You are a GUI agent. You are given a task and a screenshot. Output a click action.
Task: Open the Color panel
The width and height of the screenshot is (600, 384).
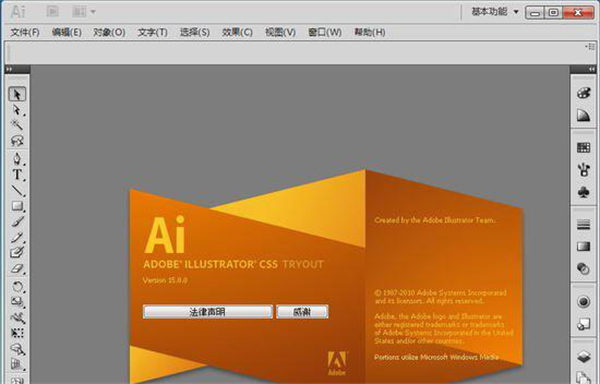click(x=583, y=93)
